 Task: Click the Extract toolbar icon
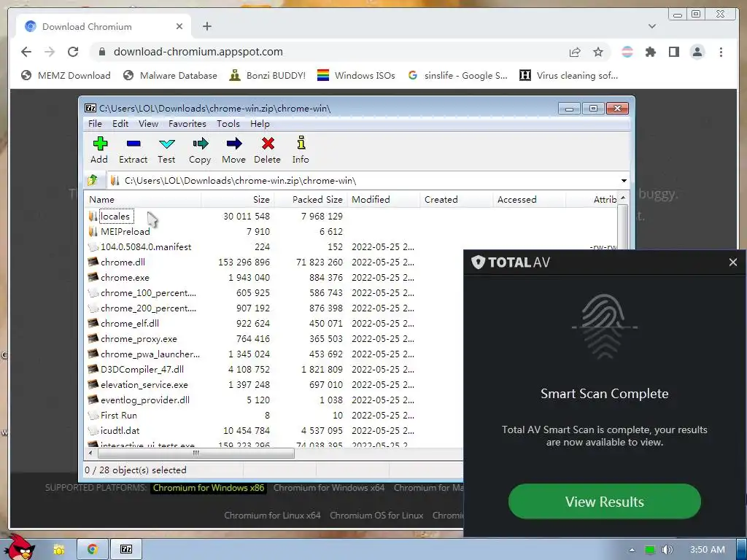(133, 150)
